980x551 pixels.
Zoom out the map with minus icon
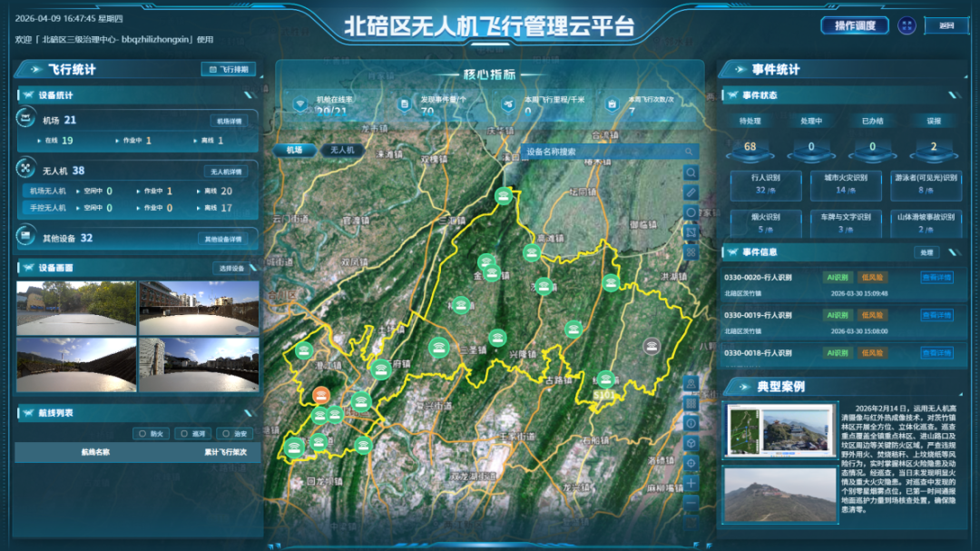pos(691,503)
